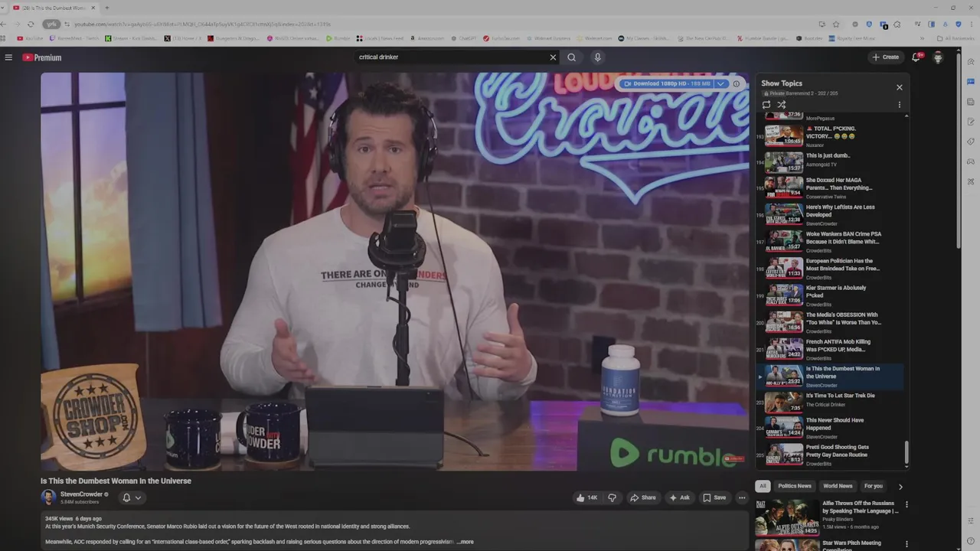This screenshot has height=551, width=980.
Task: Play 'TOTAL. F*CKING. VICTORY' playlist item
Action: click(x=831, y=135)
